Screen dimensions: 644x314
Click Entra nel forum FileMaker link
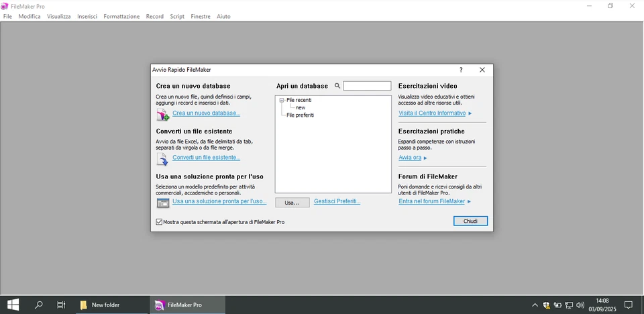click(431, 201)
